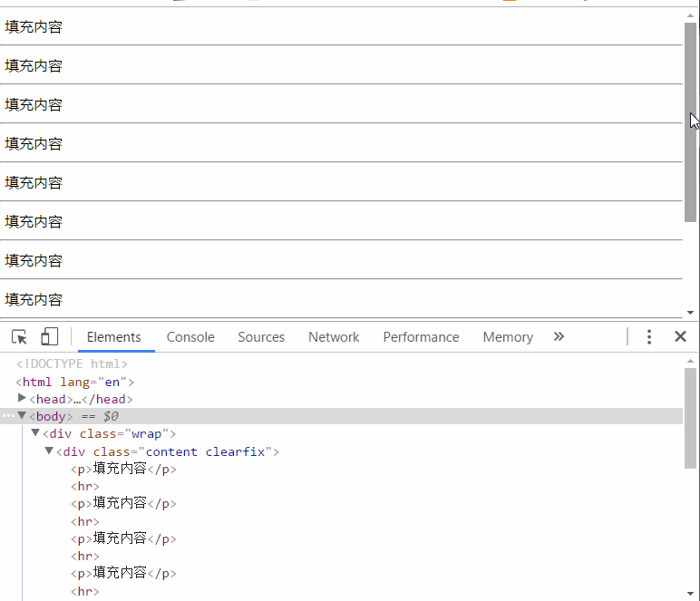Viewport: 700px width, 601px height.
Task: Click the page vertical scrollbar thumb
Action: coord(690,121)
